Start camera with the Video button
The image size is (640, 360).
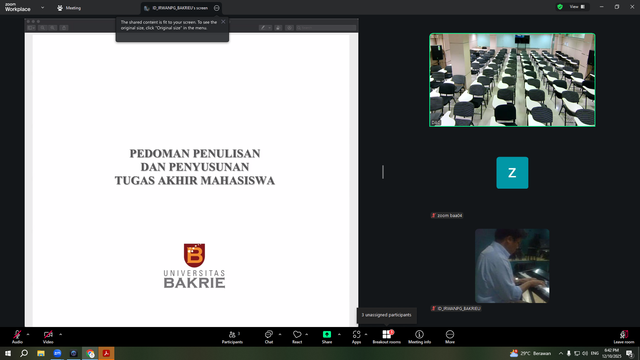coord(48,337)
